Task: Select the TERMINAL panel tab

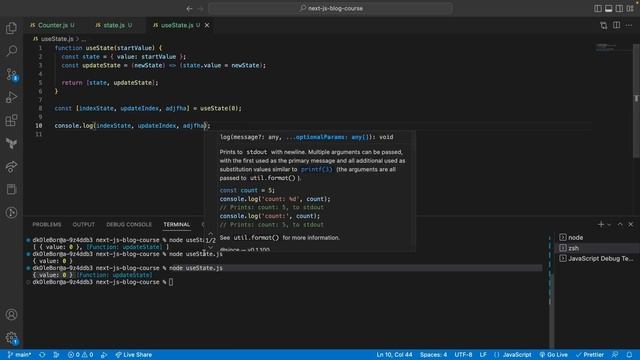Action: click(x=177, y=224)
